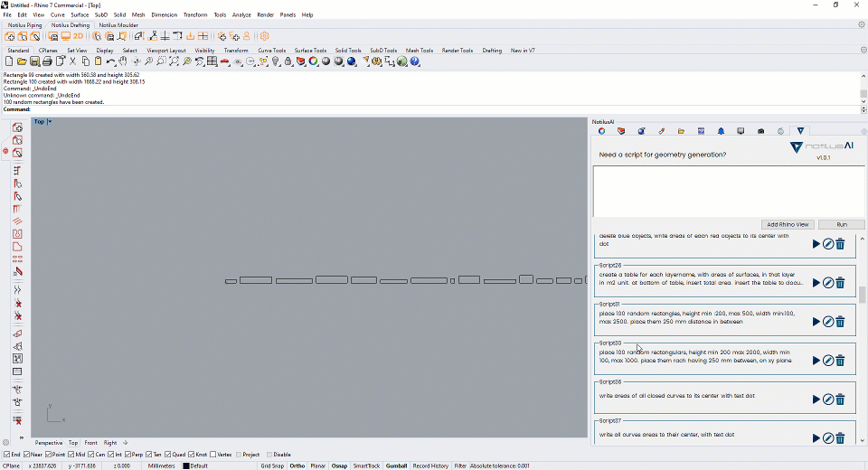
Task: Play the Script31 random rectangles script
Action: (816, 322)
